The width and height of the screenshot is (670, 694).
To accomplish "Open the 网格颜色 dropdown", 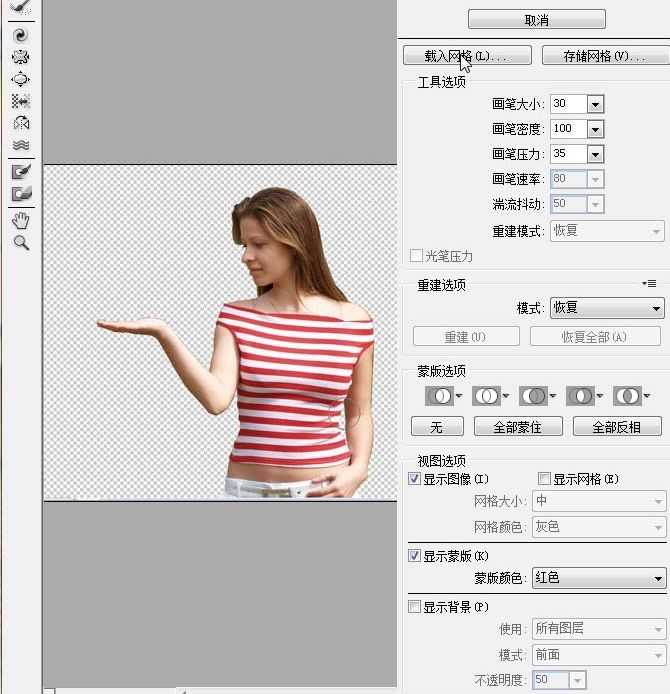I will 599,527.
